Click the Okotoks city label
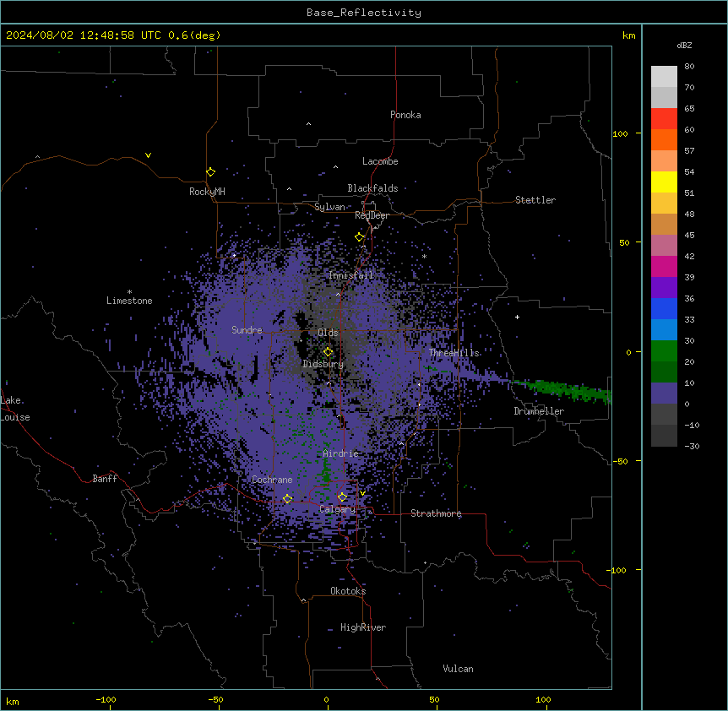Screen dimensions: 728x711 [348, 591]
